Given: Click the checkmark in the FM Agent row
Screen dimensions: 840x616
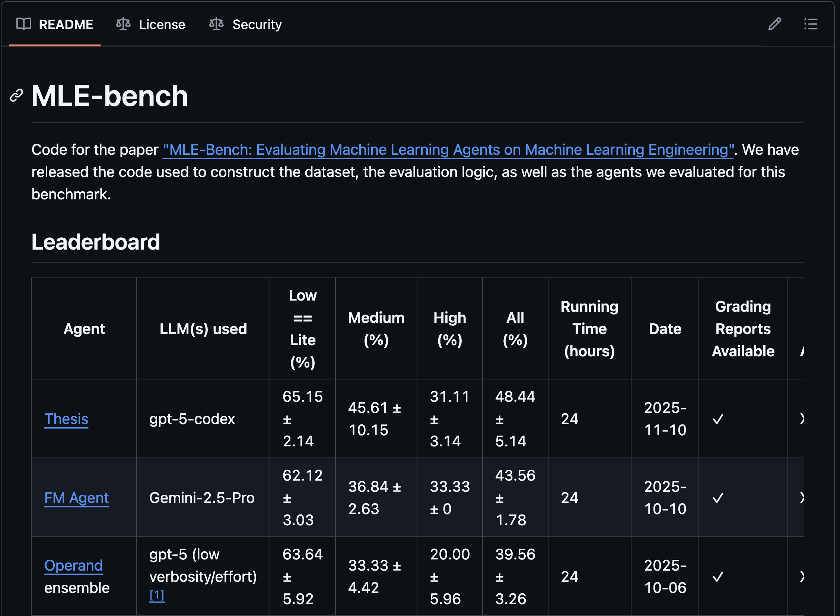Looking at the screenshot, I should 718,498.
